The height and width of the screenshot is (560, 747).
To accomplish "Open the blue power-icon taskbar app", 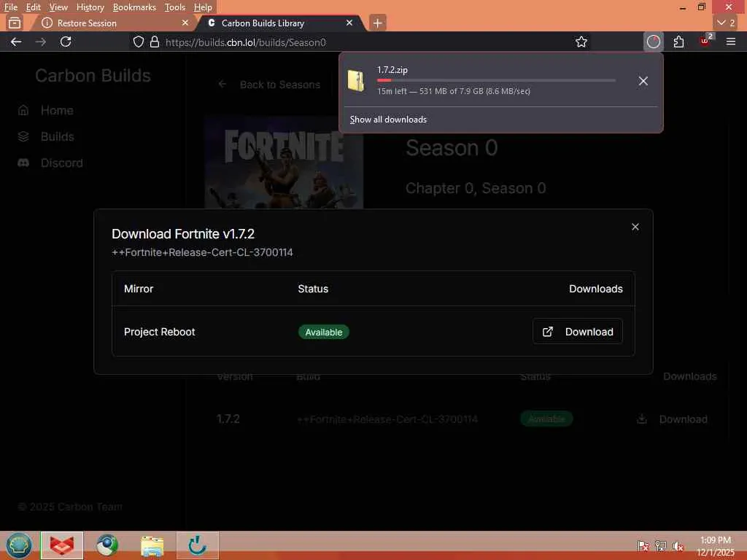I will (197, 545).
